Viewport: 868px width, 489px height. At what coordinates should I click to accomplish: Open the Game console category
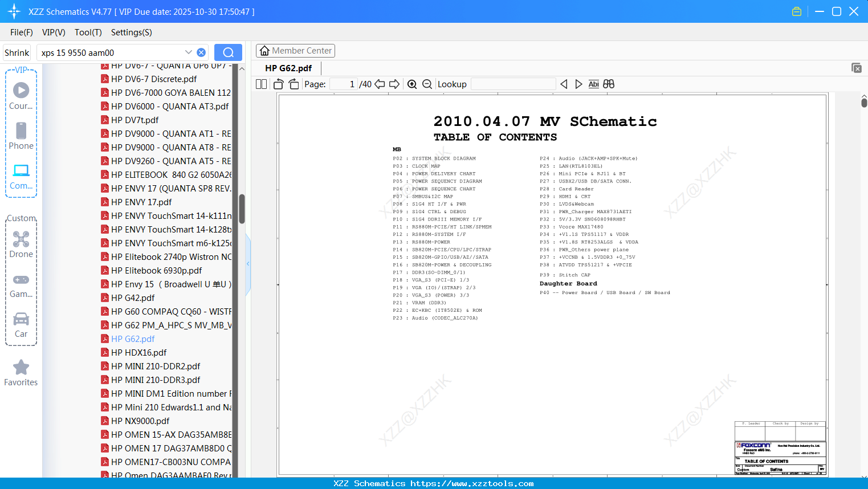(21, 285)
